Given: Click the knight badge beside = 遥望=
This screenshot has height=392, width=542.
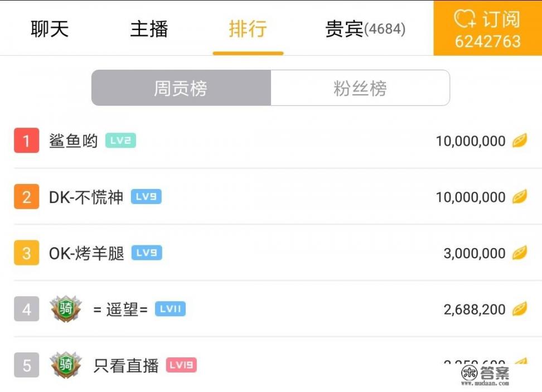Looking at the screenshot, I should (66, 309).
